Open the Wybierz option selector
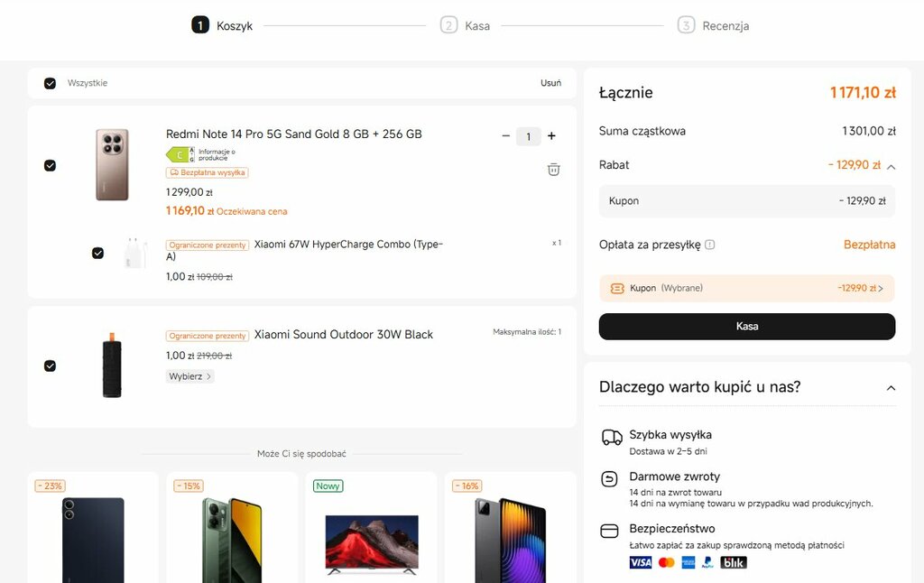924x583 pixels. (190, 376)
